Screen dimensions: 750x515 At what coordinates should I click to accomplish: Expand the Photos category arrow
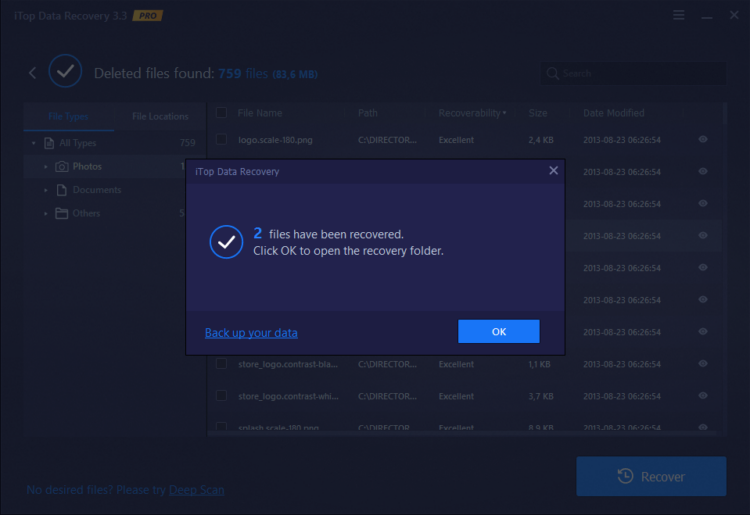(x=46, y=167)
